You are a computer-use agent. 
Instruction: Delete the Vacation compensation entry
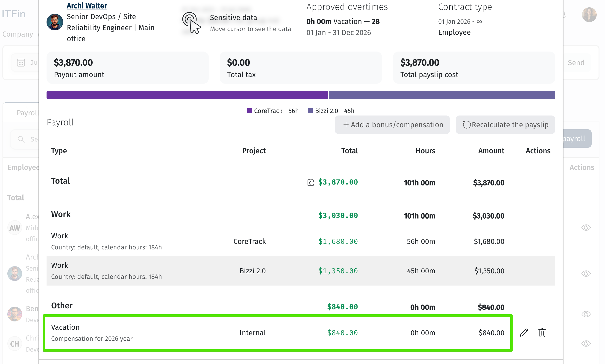[542, 333]
